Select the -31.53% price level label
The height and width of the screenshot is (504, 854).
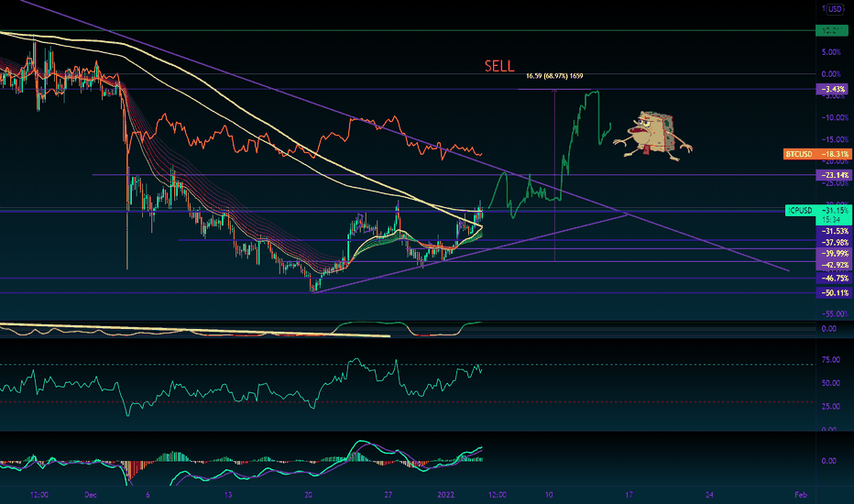tap(832, 231)
